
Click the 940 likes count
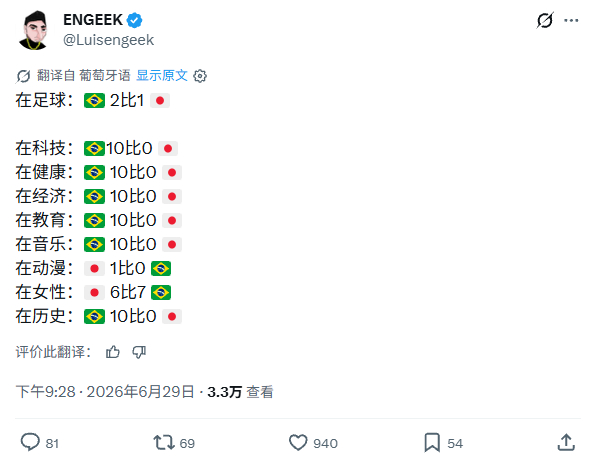[325, 443]
